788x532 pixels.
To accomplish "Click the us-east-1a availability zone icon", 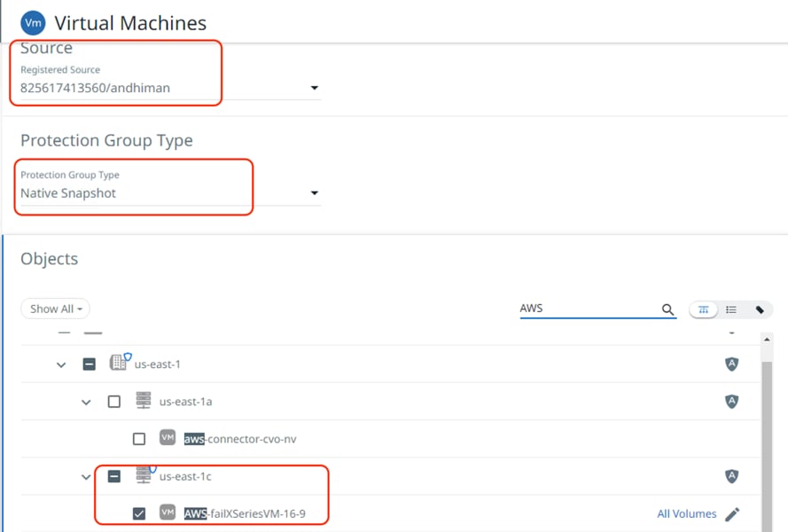I will [144, 400].
